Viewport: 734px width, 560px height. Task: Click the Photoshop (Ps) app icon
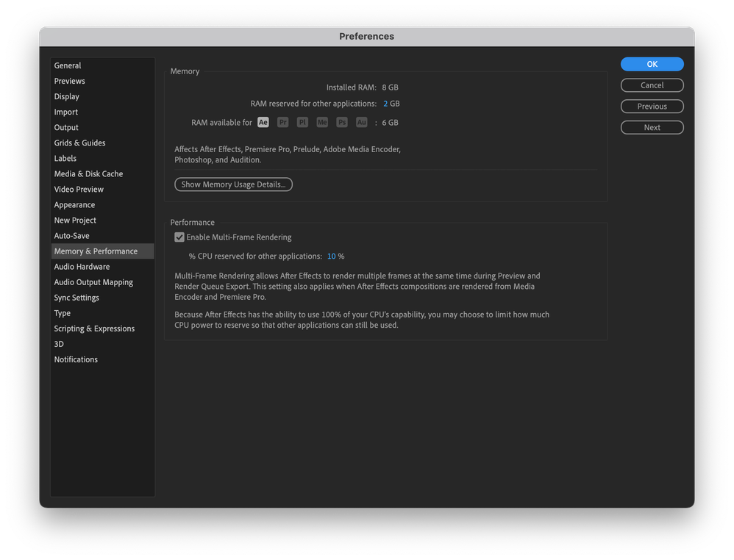click(342, 123)
